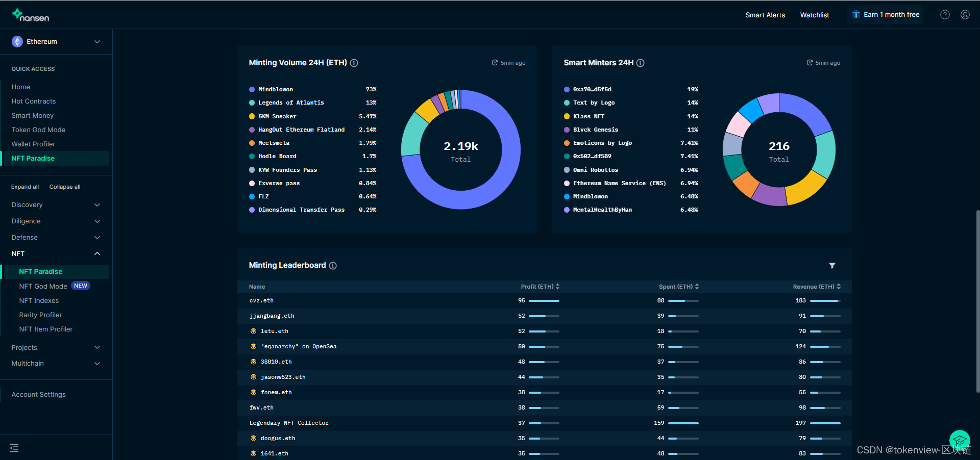Open the leaderboard filter funnel icon

[832, 266]
